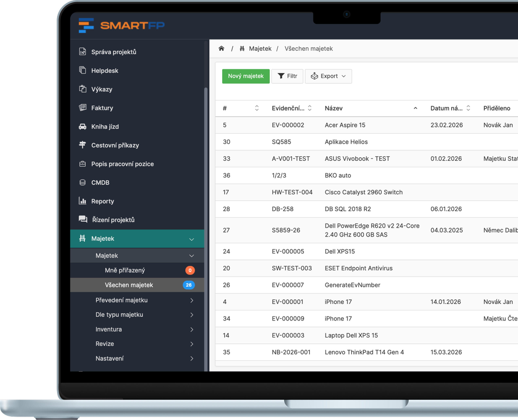Click the home icon in breadcrumb
The image size is (518, 420).
(221, 49)
